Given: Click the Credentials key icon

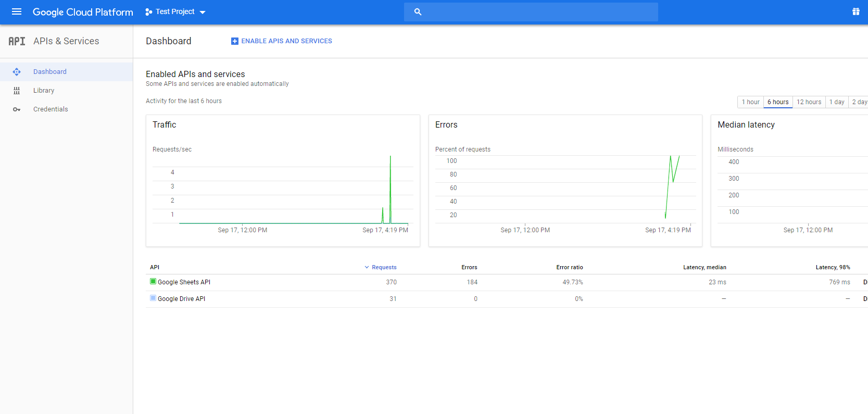Looking at the screenshot, I should click(x=17, y=109).
